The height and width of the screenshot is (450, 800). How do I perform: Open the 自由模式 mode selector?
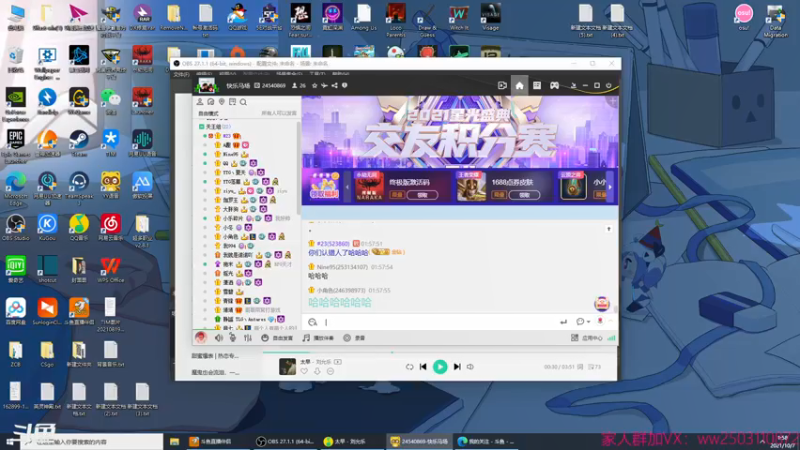point(208,113)
